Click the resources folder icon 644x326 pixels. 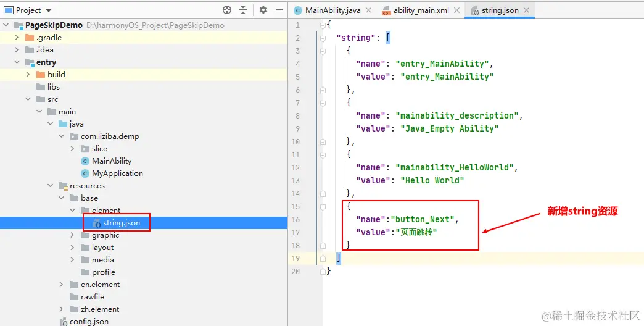coord(63,186)
